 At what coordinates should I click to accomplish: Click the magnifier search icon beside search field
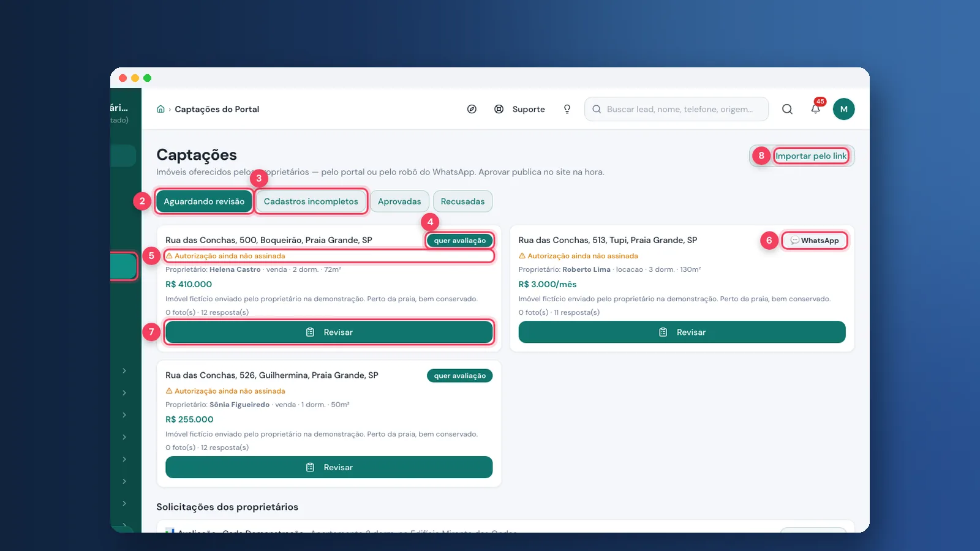(787, 109)
